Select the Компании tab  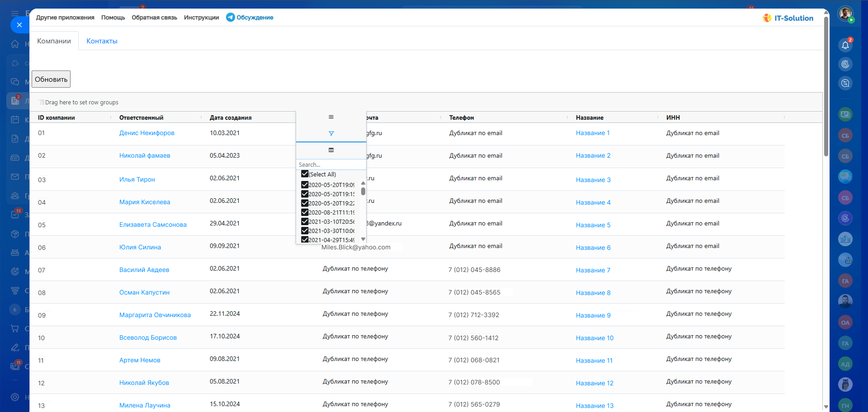[x=54, y=41]
